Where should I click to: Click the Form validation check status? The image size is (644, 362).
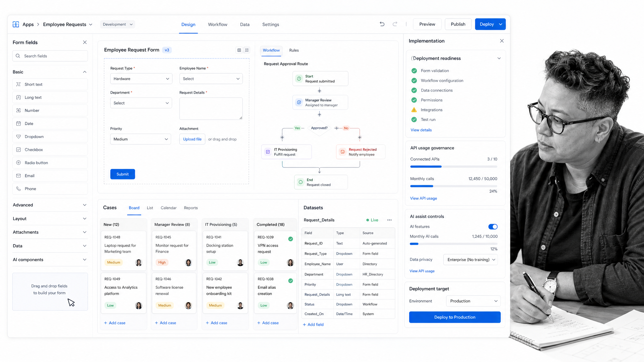coord(414,71)
